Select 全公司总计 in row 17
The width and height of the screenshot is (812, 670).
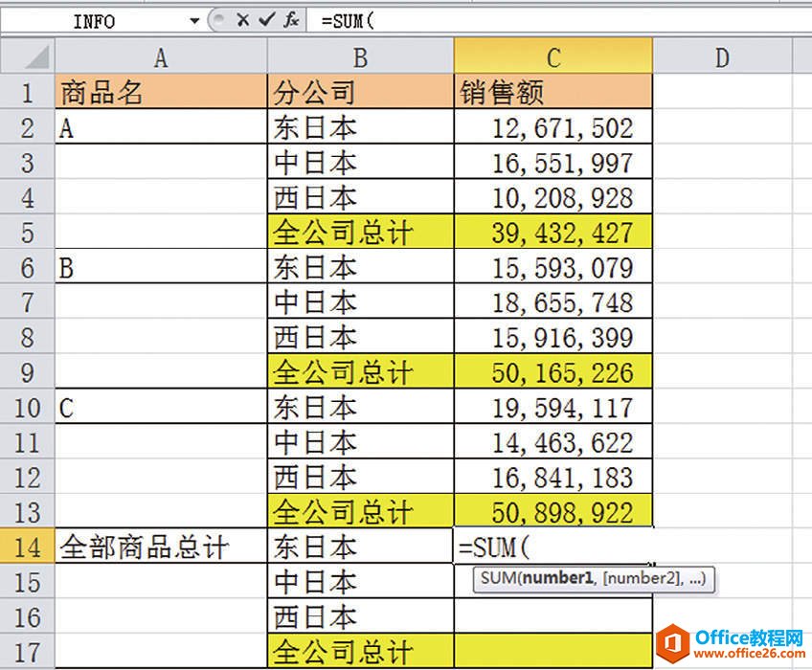pos(360,652)
